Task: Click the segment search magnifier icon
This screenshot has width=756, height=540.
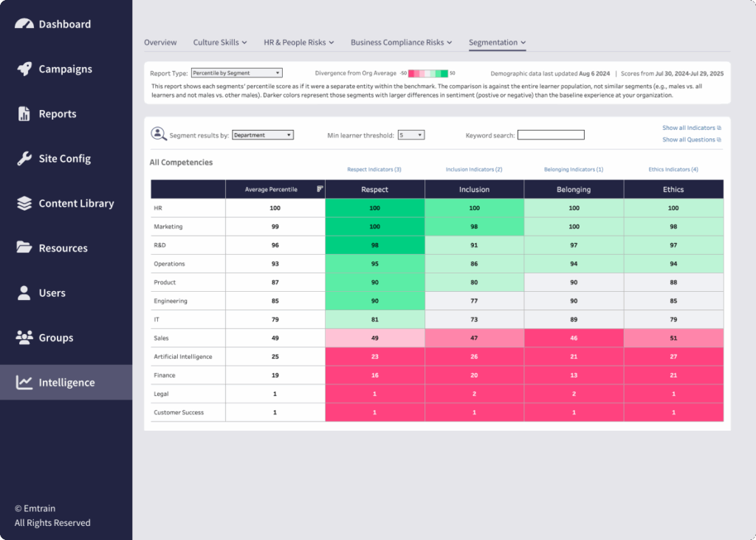Action: (159, 134)
